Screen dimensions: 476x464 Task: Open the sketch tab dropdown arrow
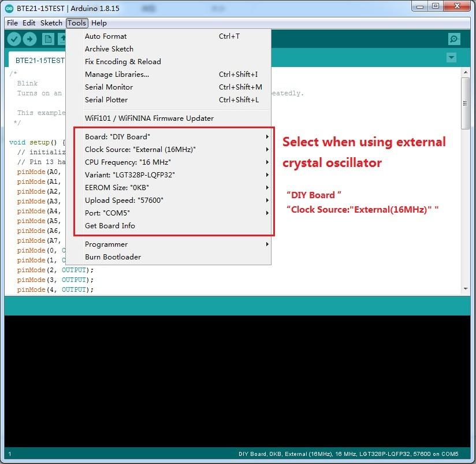tap(451, 58)
